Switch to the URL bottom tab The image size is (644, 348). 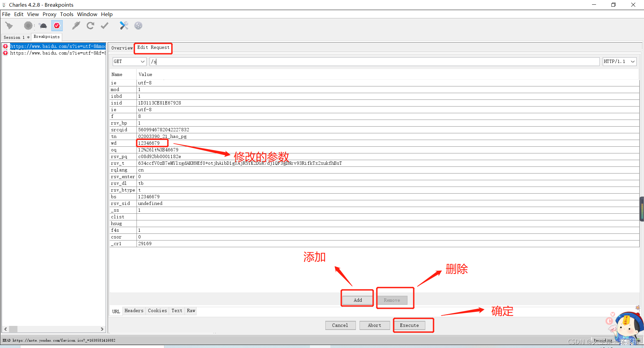[x=116, y=311]
